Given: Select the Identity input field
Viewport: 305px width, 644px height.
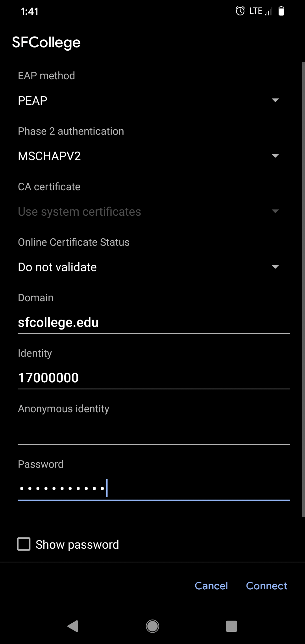Looking at the screenshot, I should coord(153,378).
